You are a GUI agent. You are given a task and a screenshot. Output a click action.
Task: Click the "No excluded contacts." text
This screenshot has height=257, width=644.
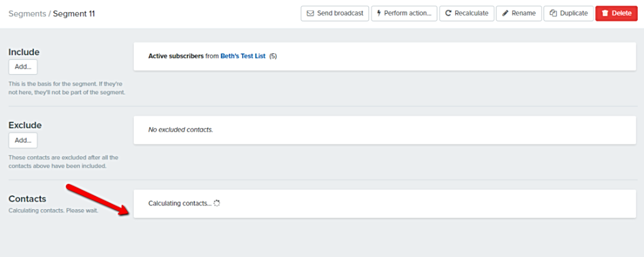pyautogui.click(x=180, y=130)
